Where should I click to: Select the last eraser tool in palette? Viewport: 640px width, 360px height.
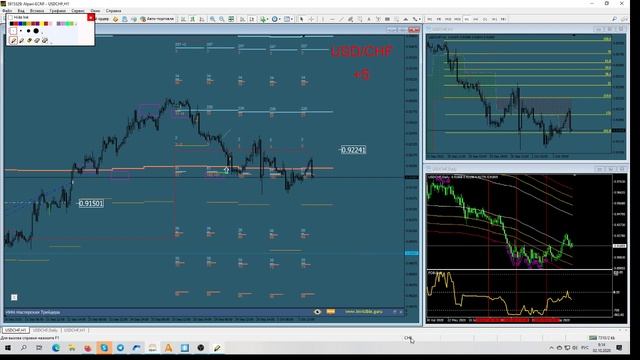[x=45, y=40]
